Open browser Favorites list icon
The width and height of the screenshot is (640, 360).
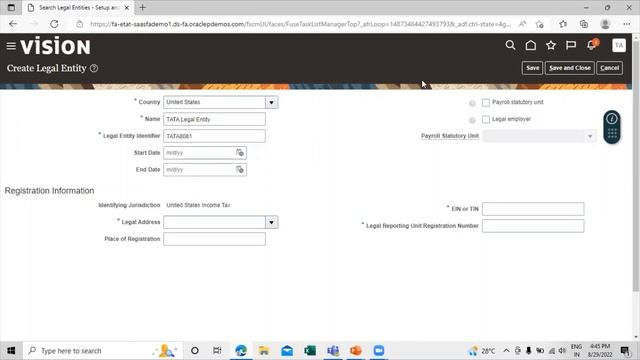tap(563, 24)
